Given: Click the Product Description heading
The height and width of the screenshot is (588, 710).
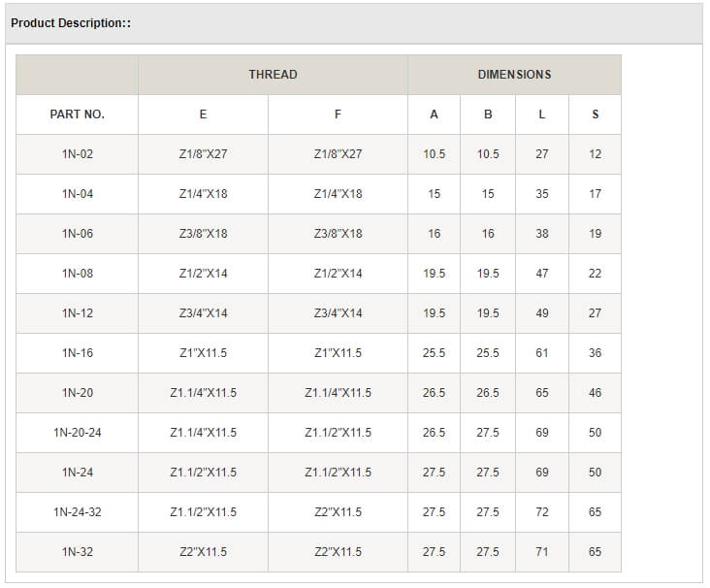Looking at the screenshot, I should point(71,22).
